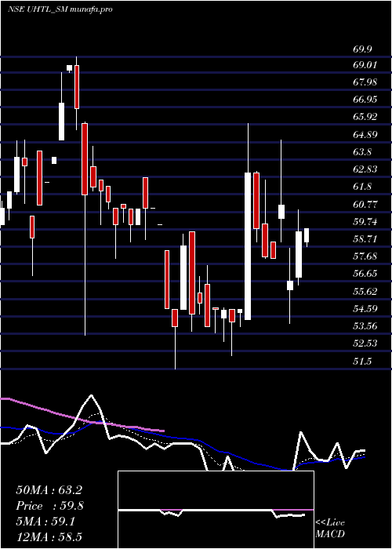392x549 pixels.
Task: Click the '50MA : 63.2' readout
Action: pyautogui.click(x=49, y=490)
